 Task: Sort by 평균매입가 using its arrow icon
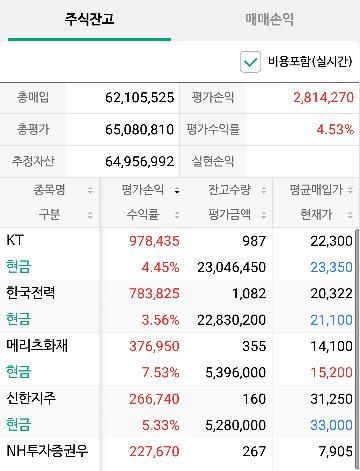pyautogui.click(x=350, y=190)
